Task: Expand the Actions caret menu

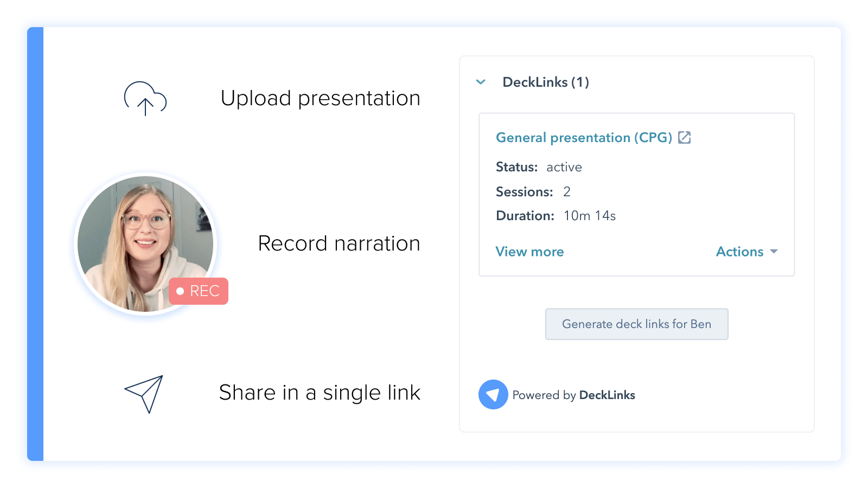Action: (x=775, y=252)
